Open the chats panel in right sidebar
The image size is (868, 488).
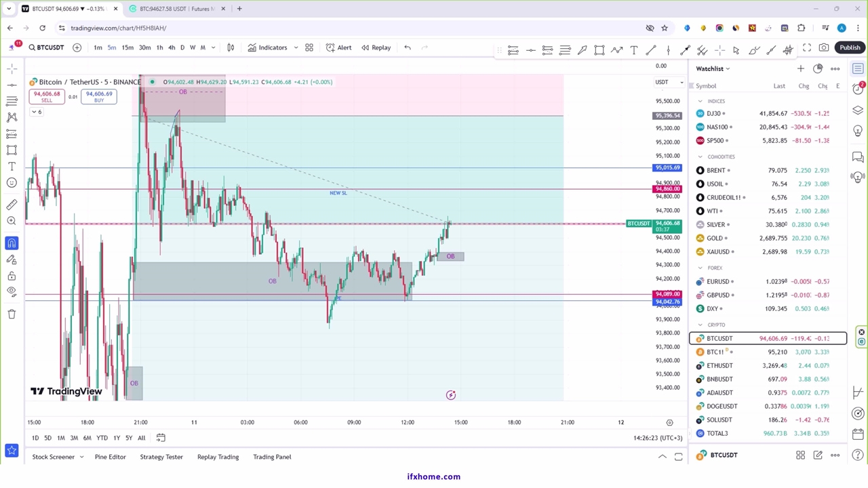[x=858, y=157]
